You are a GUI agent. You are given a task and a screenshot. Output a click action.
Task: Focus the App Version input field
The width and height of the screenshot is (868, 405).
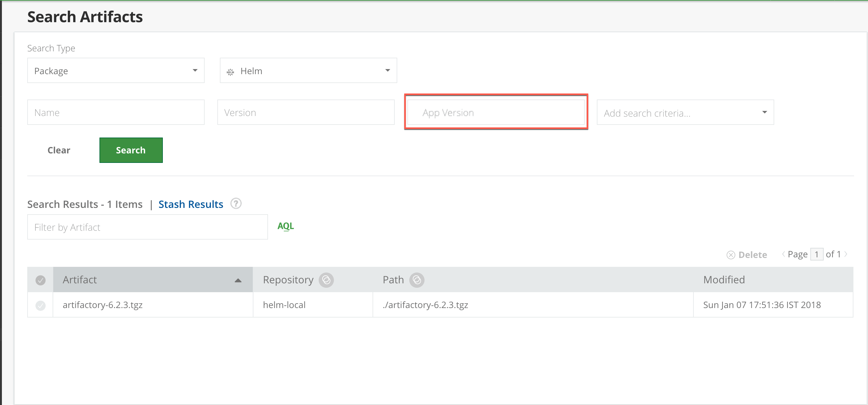[496, 113]
